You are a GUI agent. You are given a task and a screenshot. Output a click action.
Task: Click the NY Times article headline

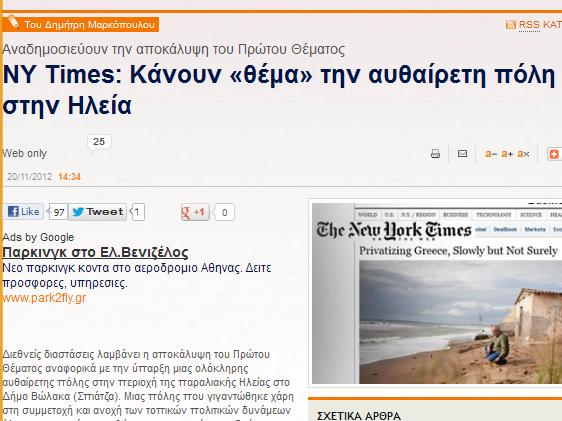coord(280,90)
